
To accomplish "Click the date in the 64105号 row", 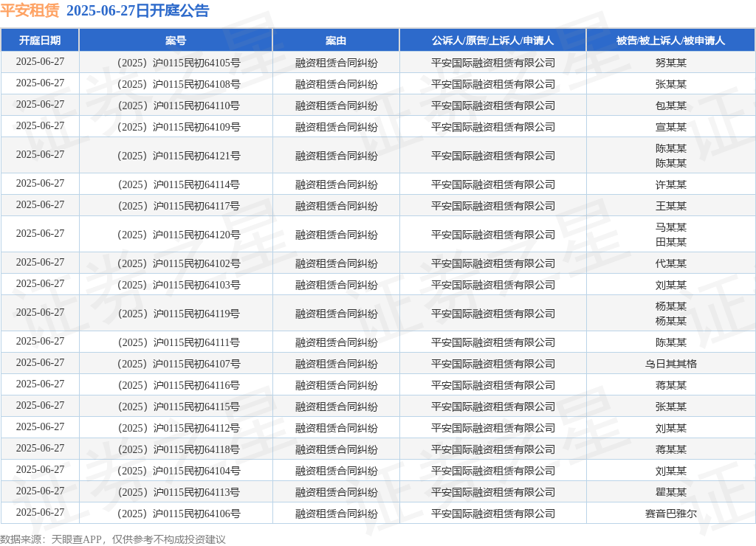I will coord(40,62).
